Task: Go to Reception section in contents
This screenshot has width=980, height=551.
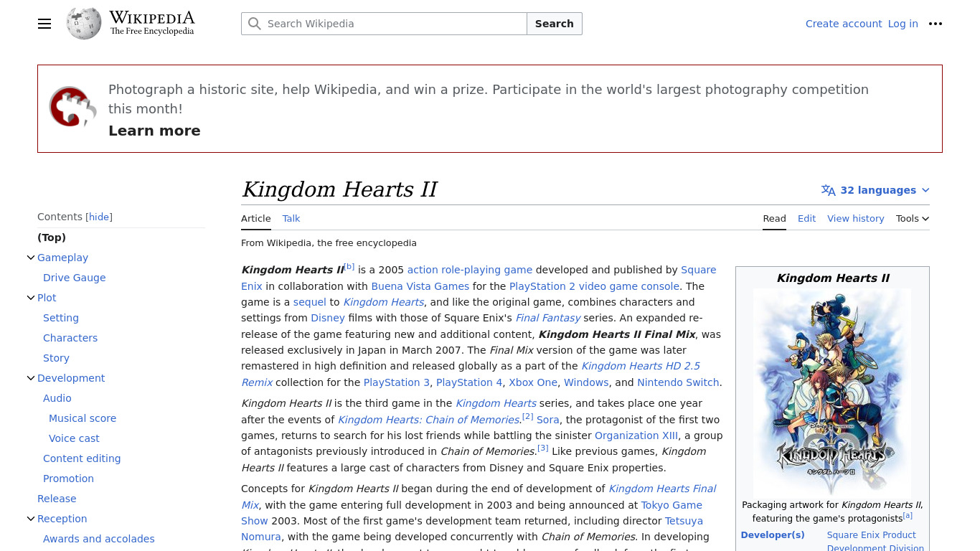Action: click(62, 519)
